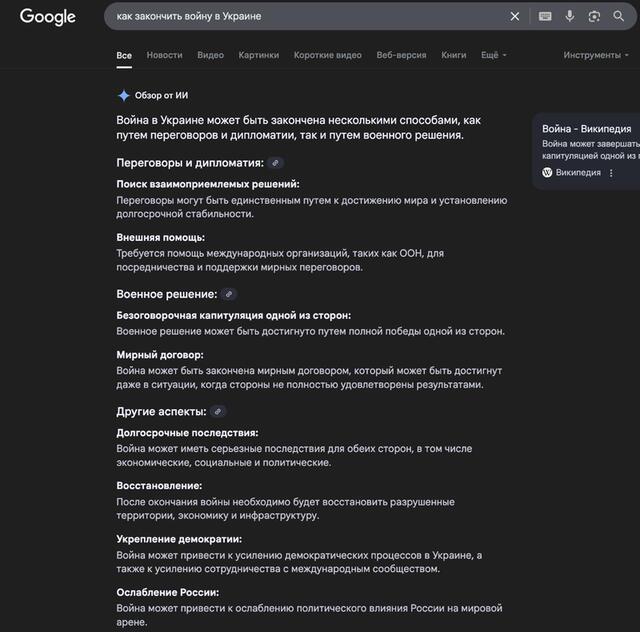Image resolution: width=640 pixels, height=632 pixels.
Task: Open the Война - Википедия source link
Action: [586, 129]
